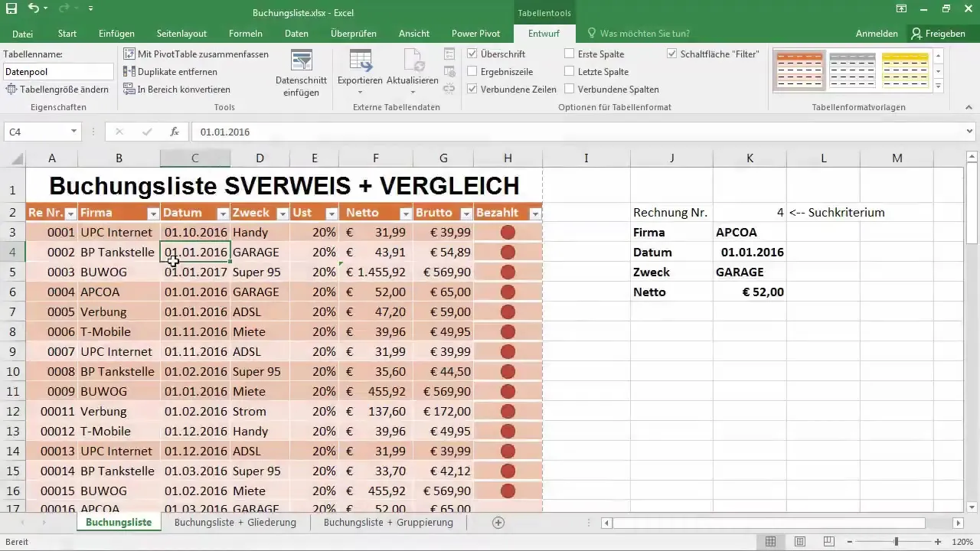Click the Remove Duplicates icon

[x=129, y=72]
